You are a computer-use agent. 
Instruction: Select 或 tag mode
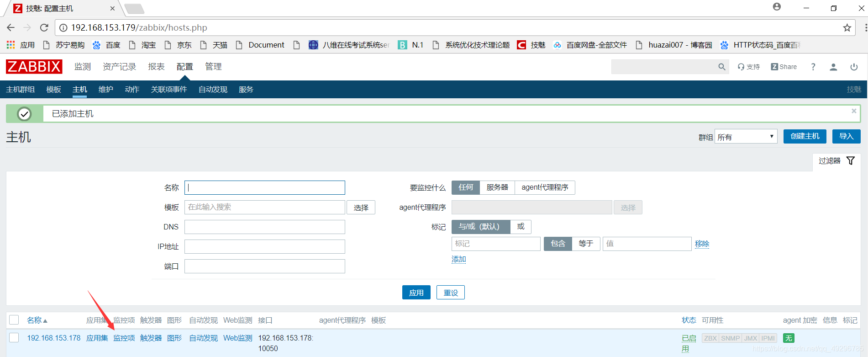pos(521,227)
